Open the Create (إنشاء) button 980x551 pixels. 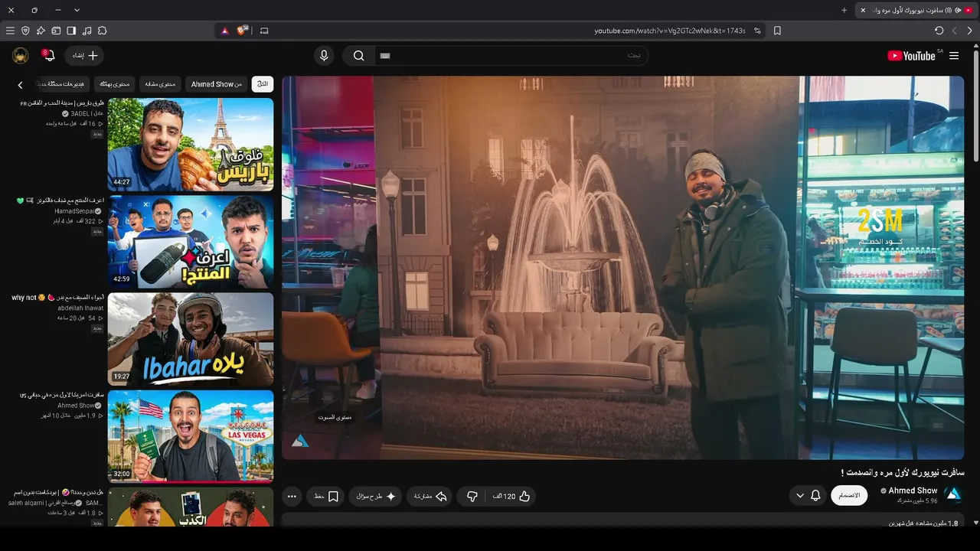pyautogui.click(x=86, y=56)
